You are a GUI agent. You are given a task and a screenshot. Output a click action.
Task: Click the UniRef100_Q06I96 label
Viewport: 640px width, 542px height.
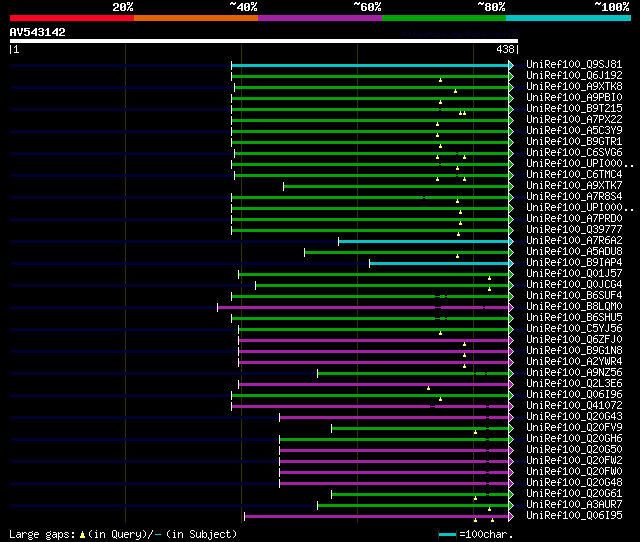click(574, 395)
